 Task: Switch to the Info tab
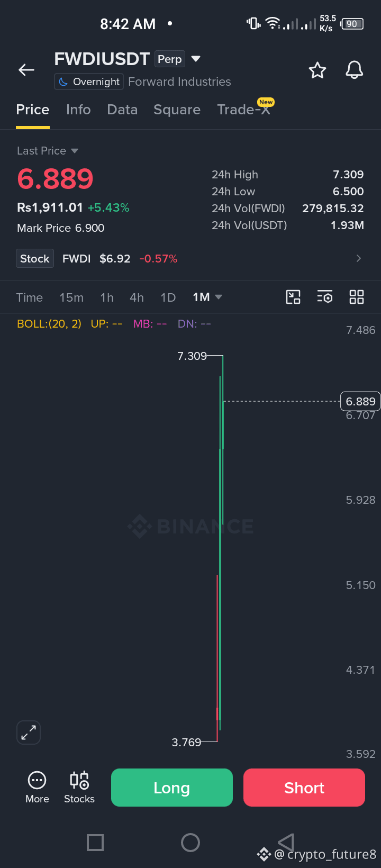78,110
